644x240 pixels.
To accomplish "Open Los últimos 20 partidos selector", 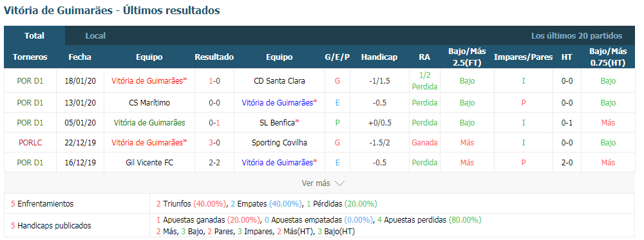I will [x=576, y=35].
